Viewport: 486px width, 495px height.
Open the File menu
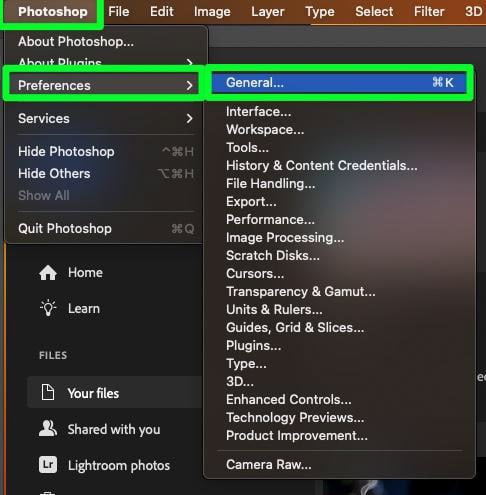(119, 12)
